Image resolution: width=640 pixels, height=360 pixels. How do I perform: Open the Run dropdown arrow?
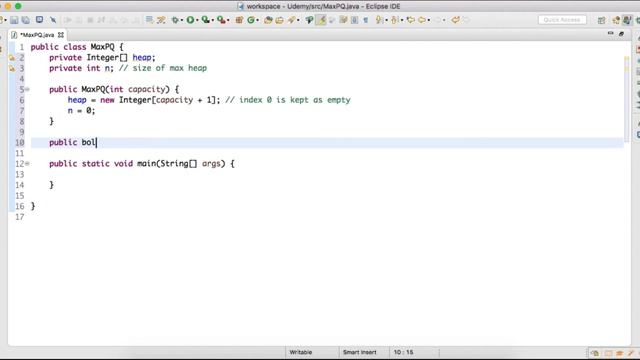[x=197, y=20]
